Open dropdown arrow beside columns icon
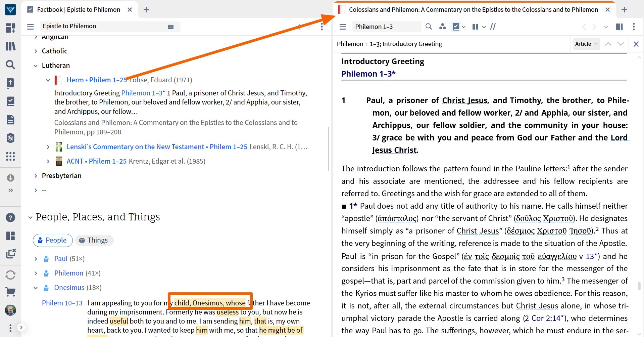 pos(484,27)
